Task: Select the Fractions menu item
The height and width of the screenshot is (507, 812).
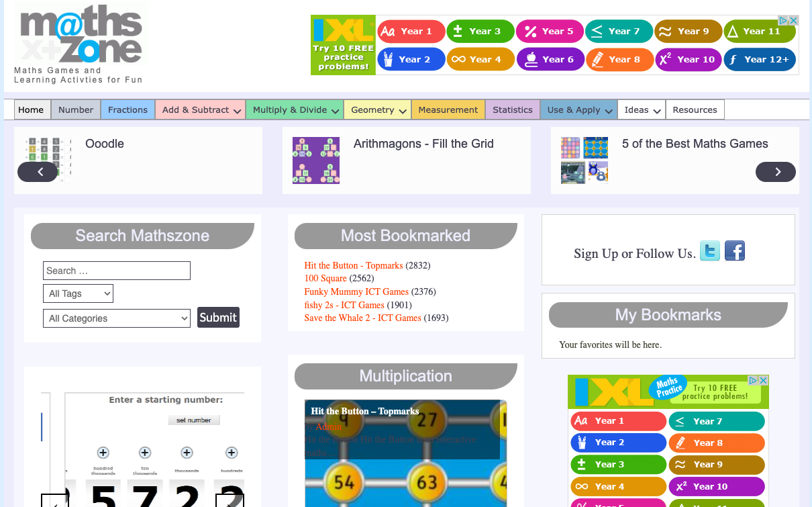Action: [x=128, y=110]
